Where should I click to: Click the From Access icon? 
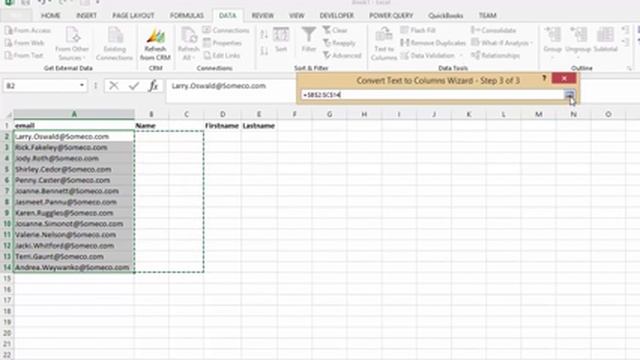tap(9, 30)
